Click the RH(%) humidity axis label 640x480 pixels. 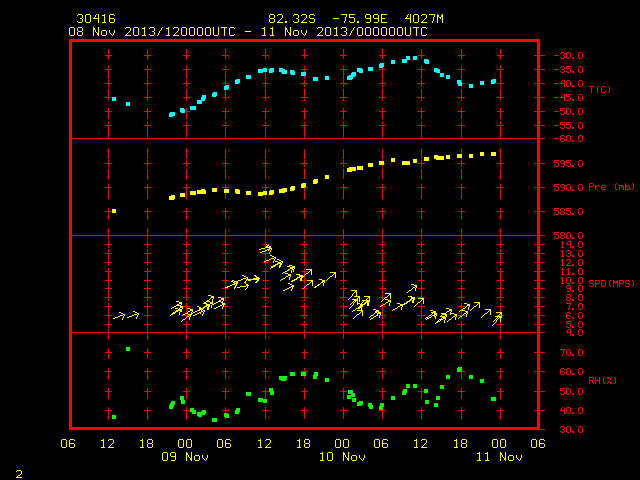(x=602, y=380)
